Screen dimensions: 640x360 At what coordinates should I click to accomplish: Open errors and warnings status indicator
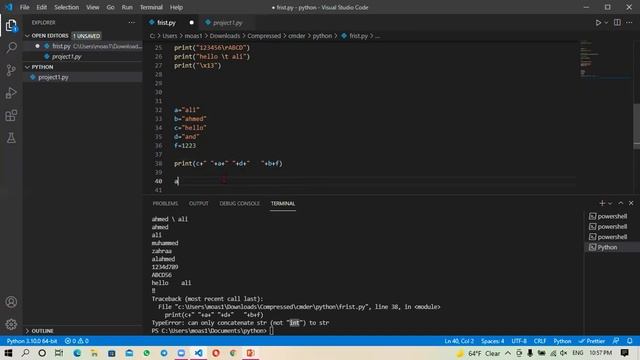coord(76,341)
